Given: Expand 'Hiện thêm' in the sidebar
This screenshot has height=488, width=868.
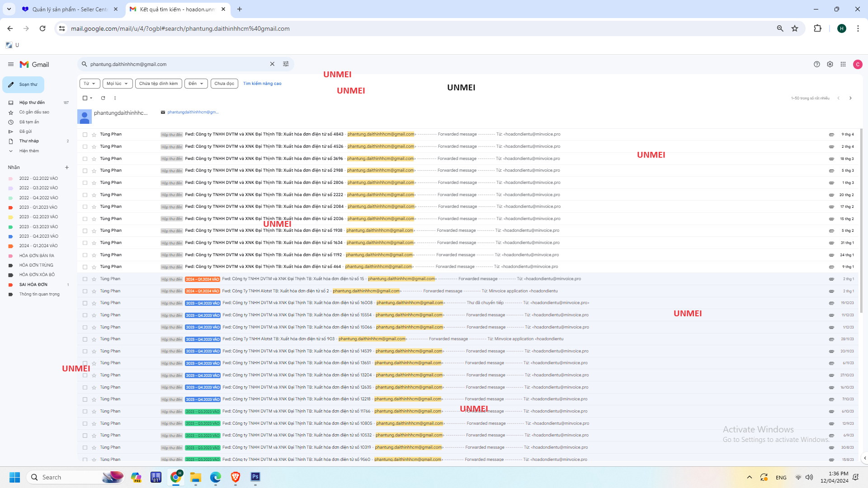Looking at the screenshot, I should click(x=29, y=151).
